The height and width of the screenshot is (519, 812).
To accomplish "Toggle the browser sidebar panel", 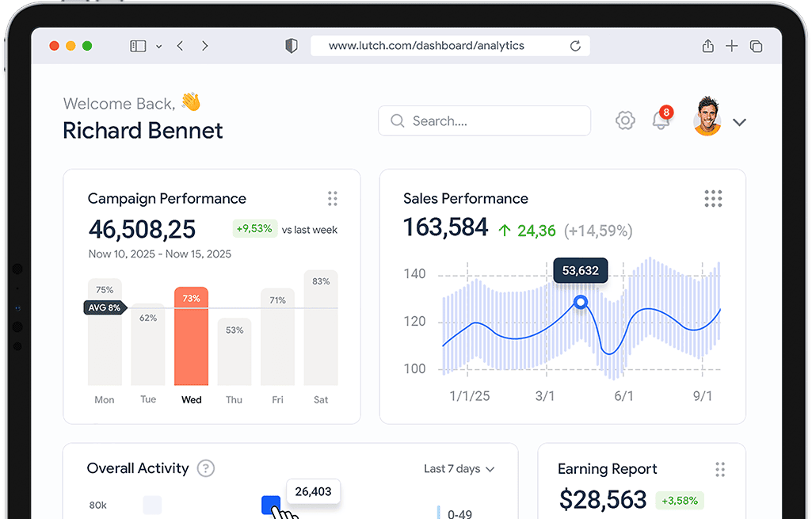I will (x=138, y=46).
